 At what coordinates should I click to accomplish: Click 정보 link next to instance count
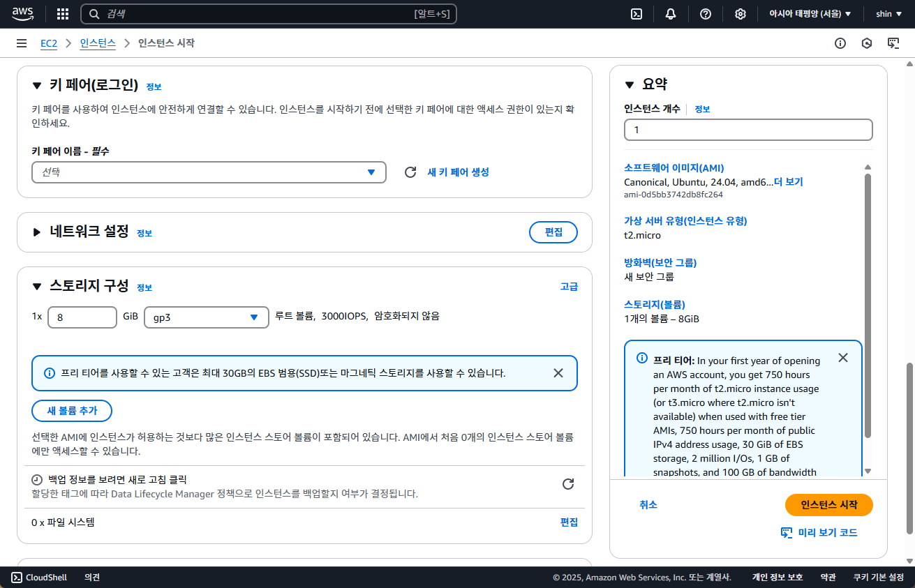pyautogui.click(x=702, y=110)
